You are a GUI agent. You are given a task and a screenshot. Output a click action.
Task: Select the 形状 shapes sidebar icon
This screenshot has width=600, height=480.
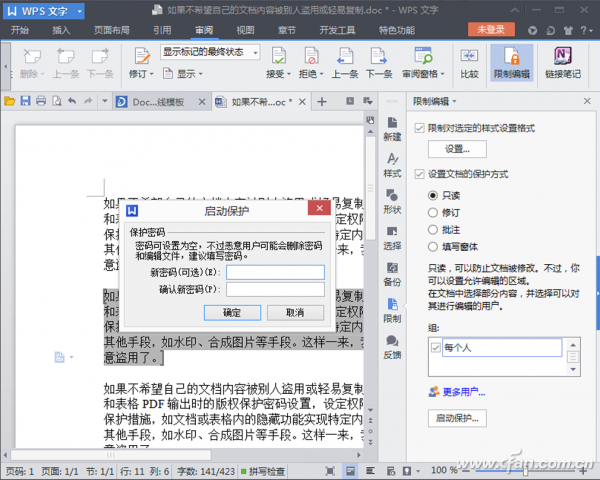pos(392,201)
